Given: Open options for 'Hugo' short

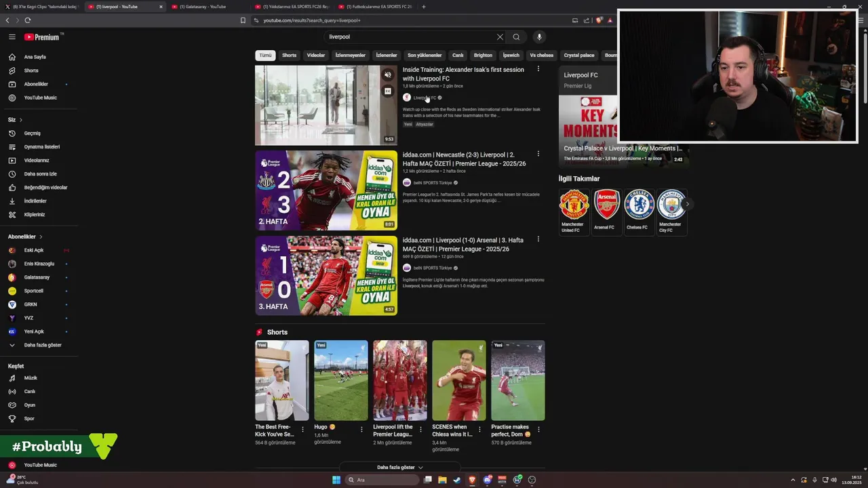Looking at the screenshot, I should pyautogui.click(x=361, y=430).
